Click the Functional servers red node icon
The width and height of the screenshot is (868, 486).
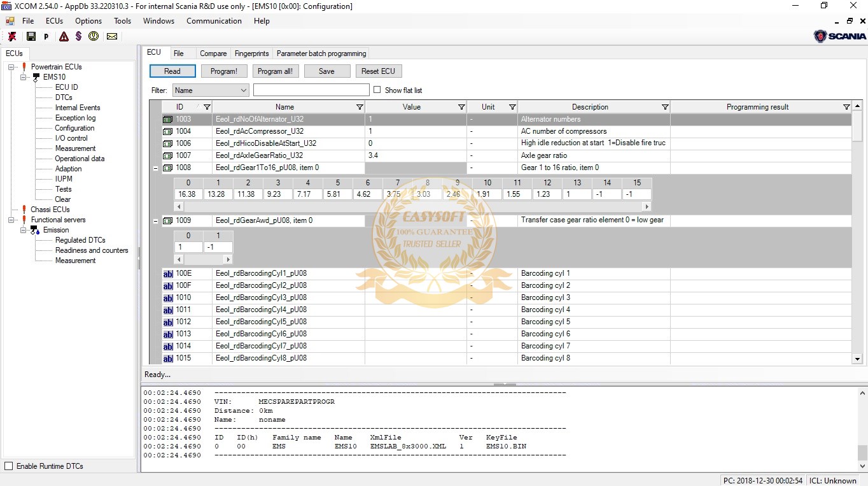[24, 220]
